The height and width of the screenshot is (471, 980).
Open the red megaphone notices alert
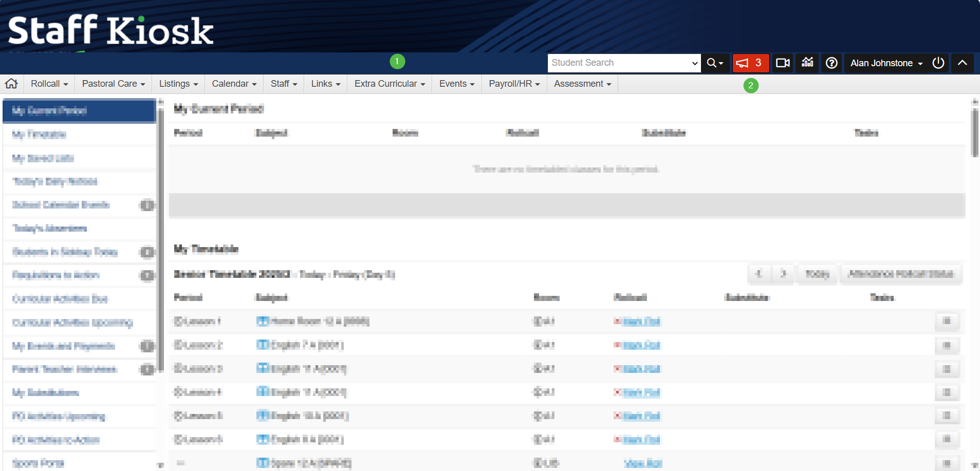(750, 63)
